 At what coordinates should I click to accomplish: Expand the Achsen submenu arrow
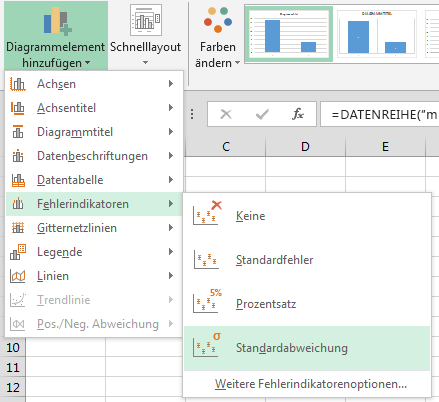[x=171, y=84]
